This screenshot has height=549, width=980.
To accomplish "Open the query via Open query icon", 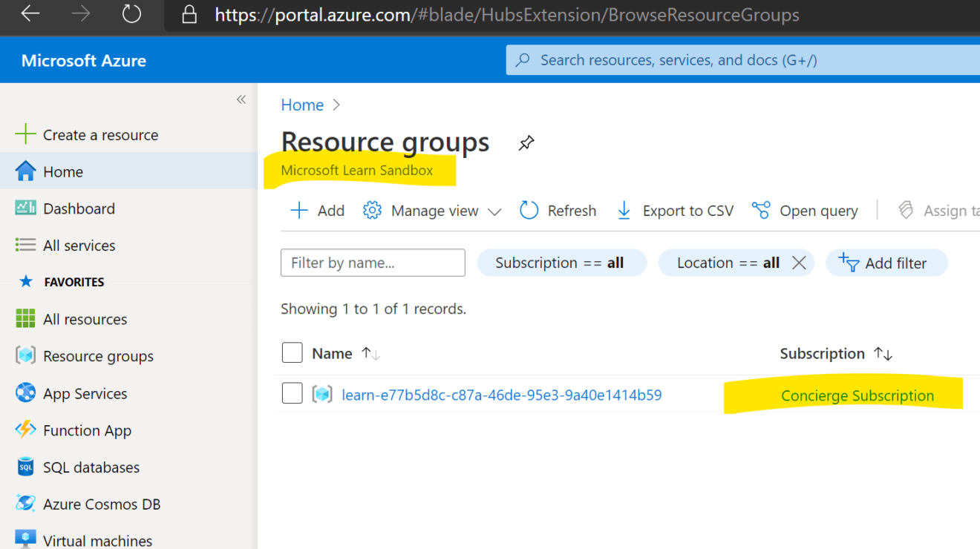I will click(761, 211).
